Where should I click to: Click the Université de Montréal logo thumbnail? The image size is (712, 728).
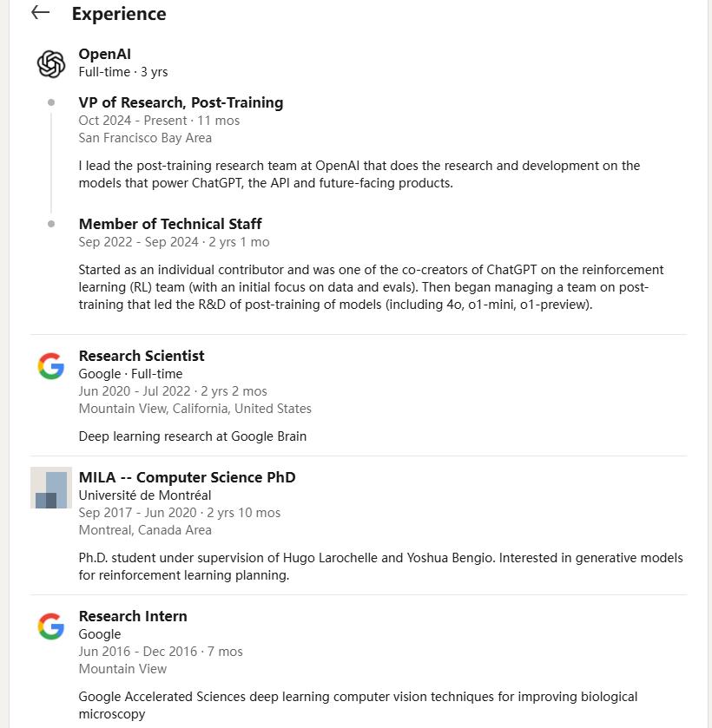51,488
